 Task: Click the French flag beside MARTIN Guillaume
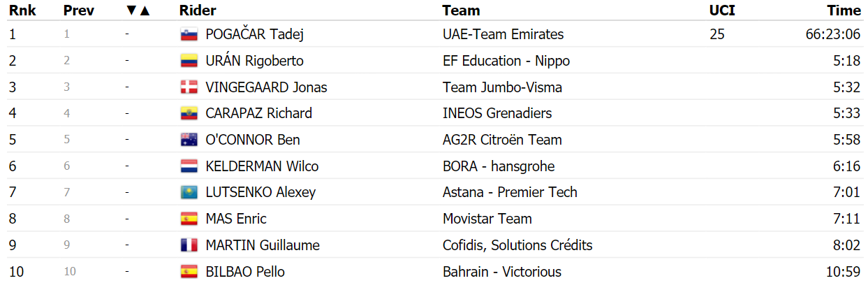coord(189,245)
